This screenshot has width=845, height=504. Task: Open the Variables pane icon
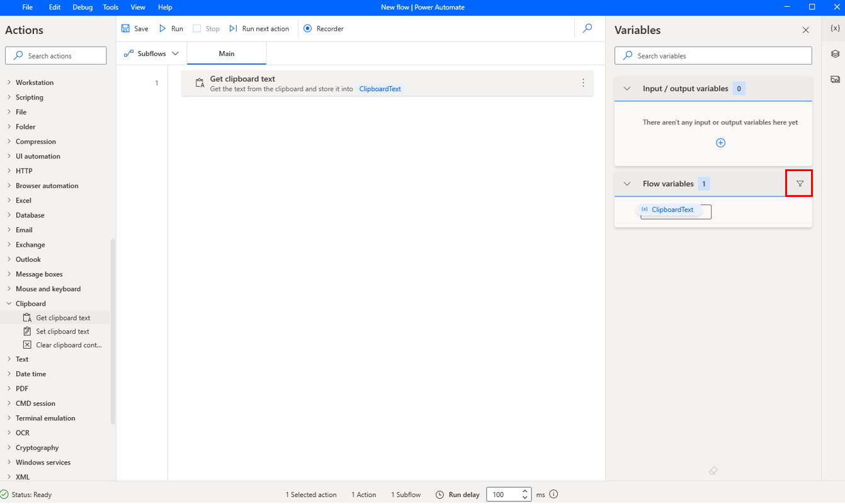tap(835, 28)
